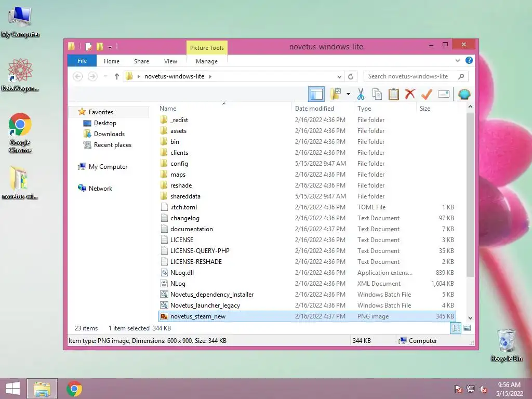Open the Share ribbon tab
532x399 pixels.
pyautogui.click(x=141, y=61)
